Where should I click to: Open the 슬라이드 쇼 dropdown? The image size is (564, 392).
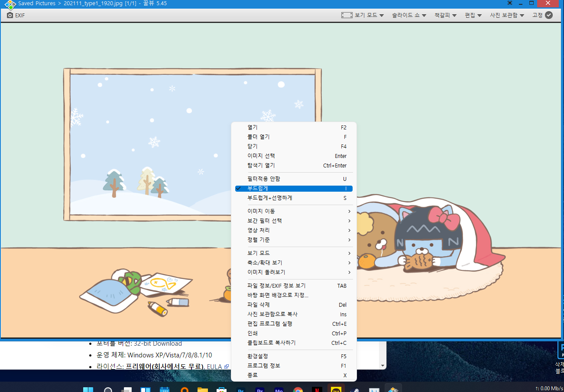coord(409,15)
